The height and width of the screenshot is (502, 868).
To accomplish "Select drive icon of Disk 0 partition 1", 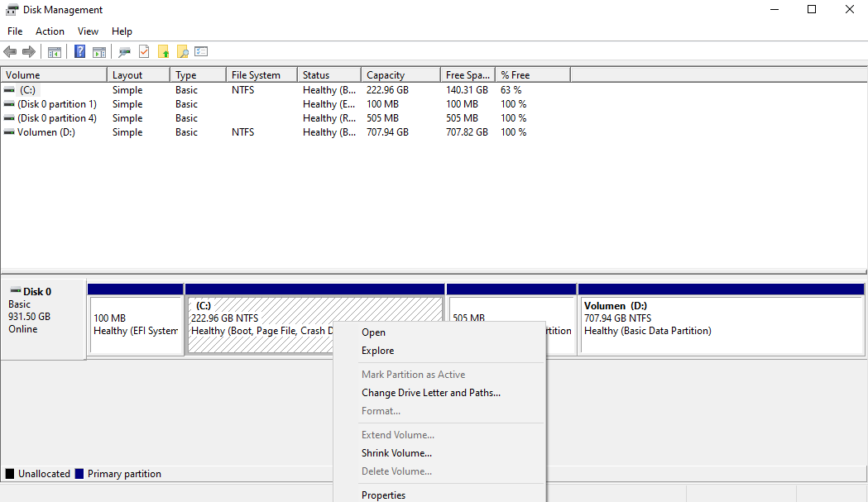I will (x=9, y=104).
